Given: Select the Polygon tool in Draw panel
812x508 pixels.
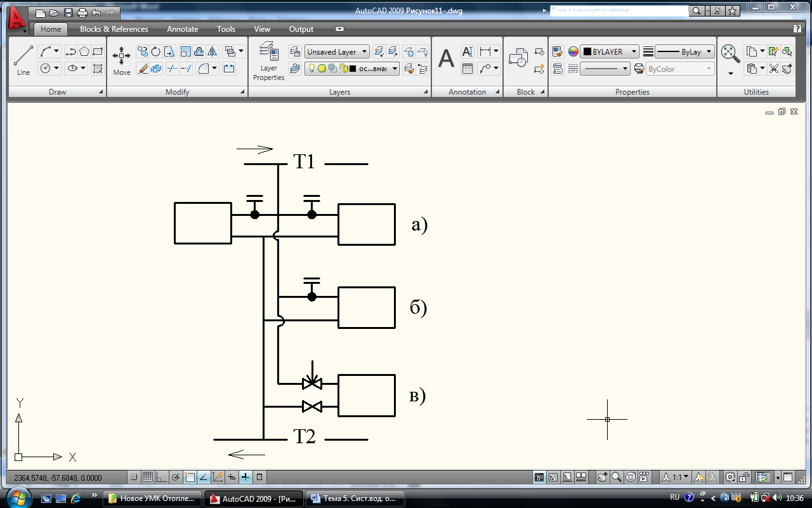Looking at the screenshot, I should [x=84, y=51].
